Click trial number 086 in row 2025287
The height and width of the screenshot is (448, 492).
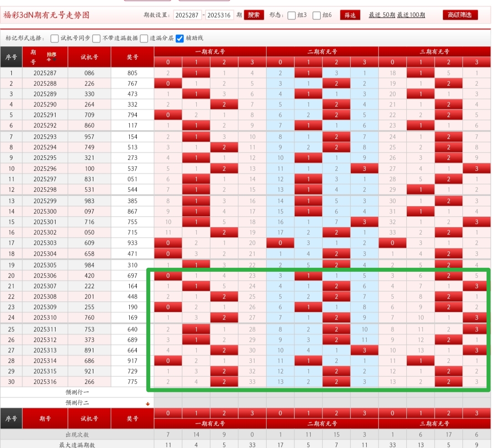click(89, 73)
